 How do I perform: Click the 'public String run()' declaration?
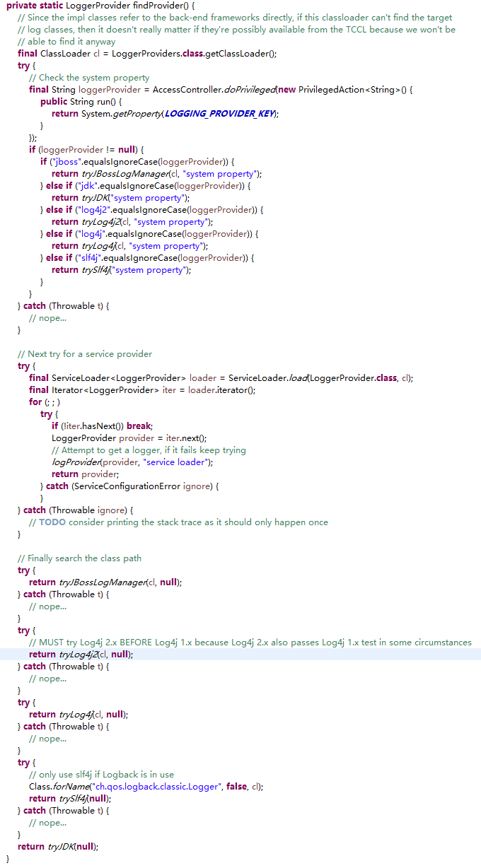point(81,102)
